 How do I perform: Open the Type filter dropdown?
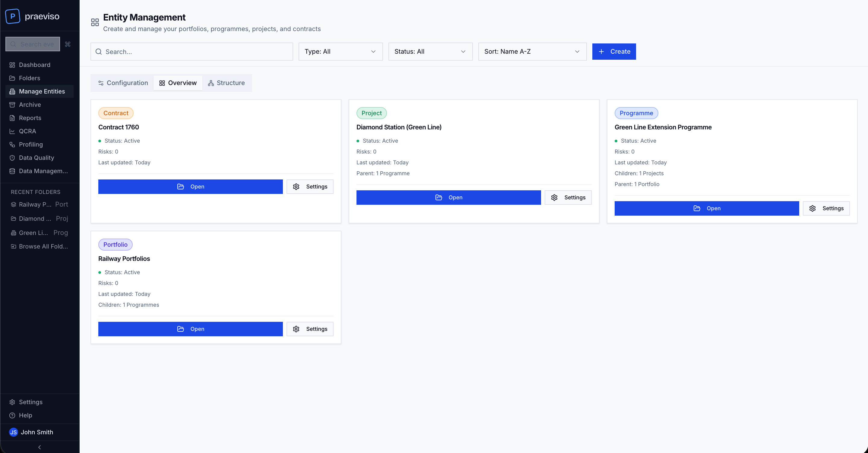pos(340,51)
